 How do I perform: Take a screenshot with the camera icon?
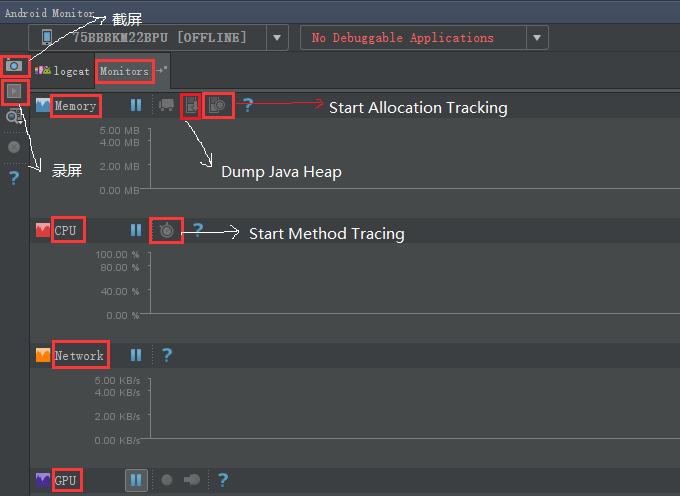14,66
